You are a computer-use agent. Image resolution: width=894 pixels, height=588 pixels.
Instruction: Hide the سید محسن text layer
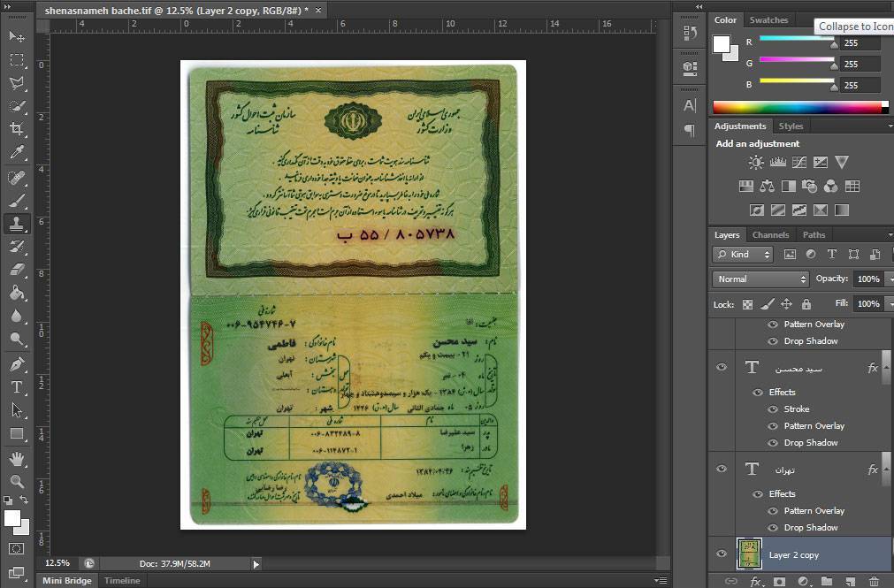722,367
